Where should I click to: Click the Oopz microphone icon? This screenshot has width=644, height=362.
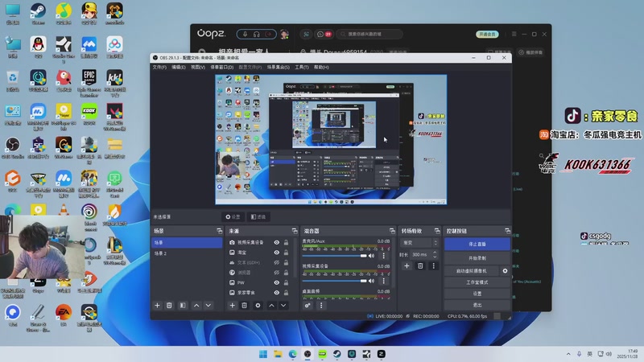point(246,34)
